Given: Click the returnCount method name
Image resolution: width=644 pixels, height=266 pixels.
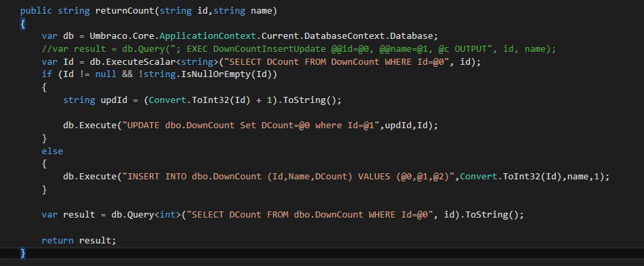Looking at the screenshot, I should click(124, 11).
